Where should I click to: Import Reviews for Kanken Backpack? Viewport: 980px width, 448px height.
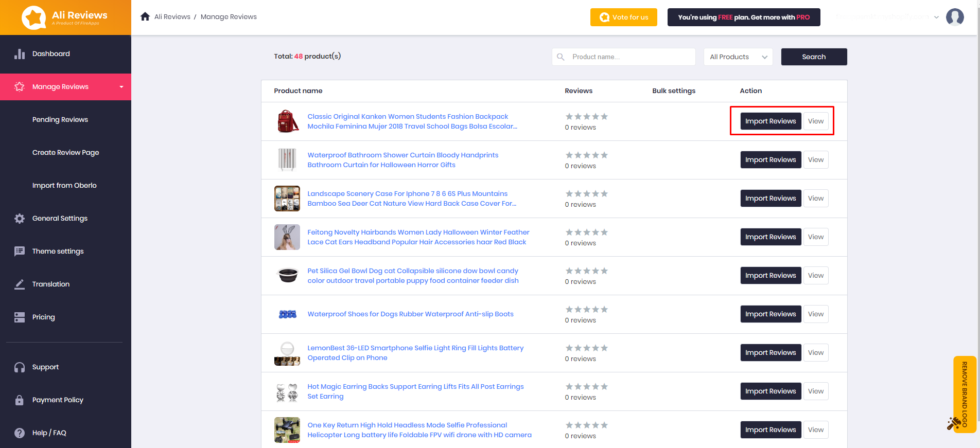coord(771,121)
